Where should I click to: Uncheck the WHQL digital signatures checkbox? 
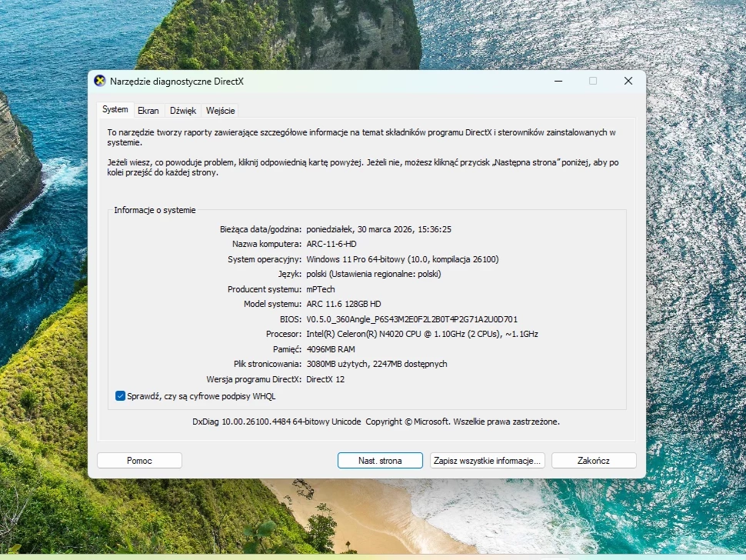click(x=120, y=395)
